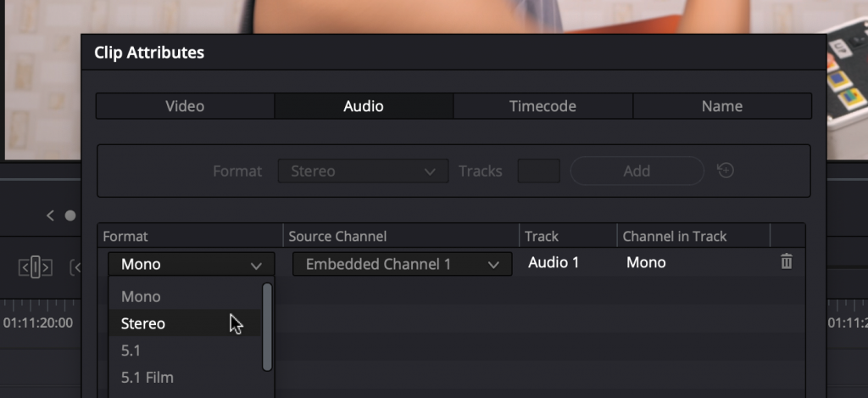Screen dimensions: 868x398
Task: Expand the Embedded Channel 1 source dropdown
Action: 402,265
